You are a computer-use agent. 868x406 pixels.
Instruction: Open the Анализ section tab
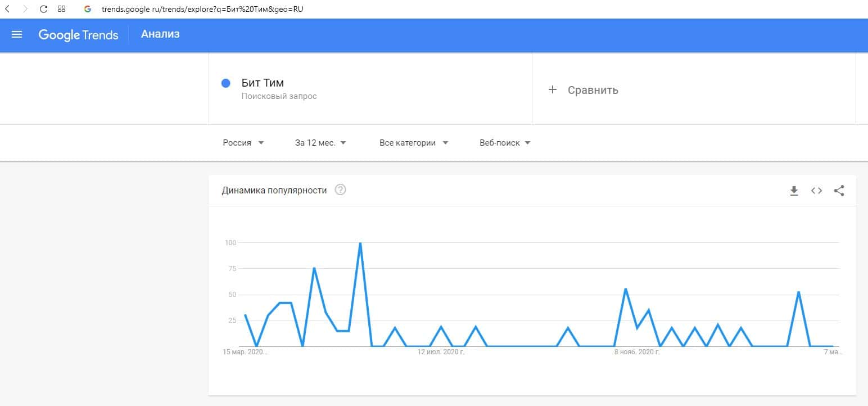point(160,34)
